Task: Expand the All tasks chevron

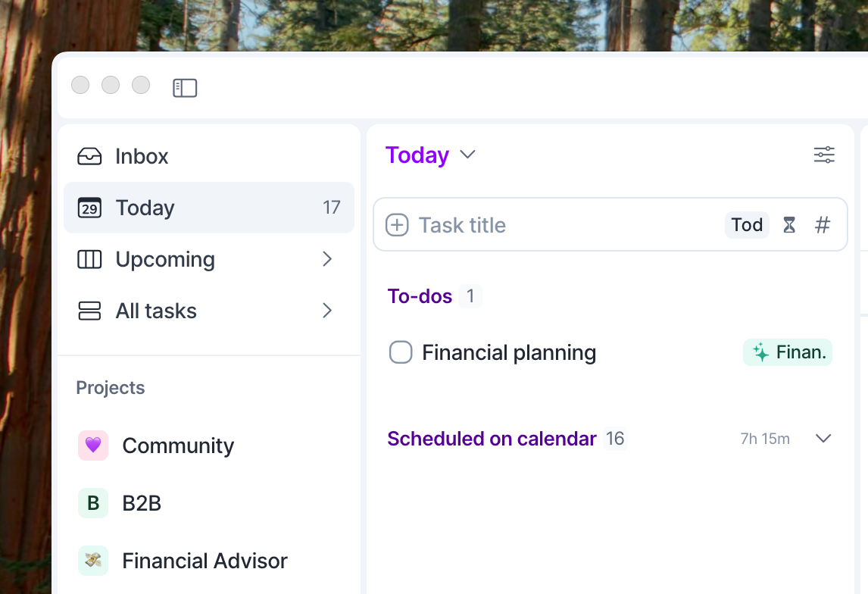Action: (x=327, y=311)
